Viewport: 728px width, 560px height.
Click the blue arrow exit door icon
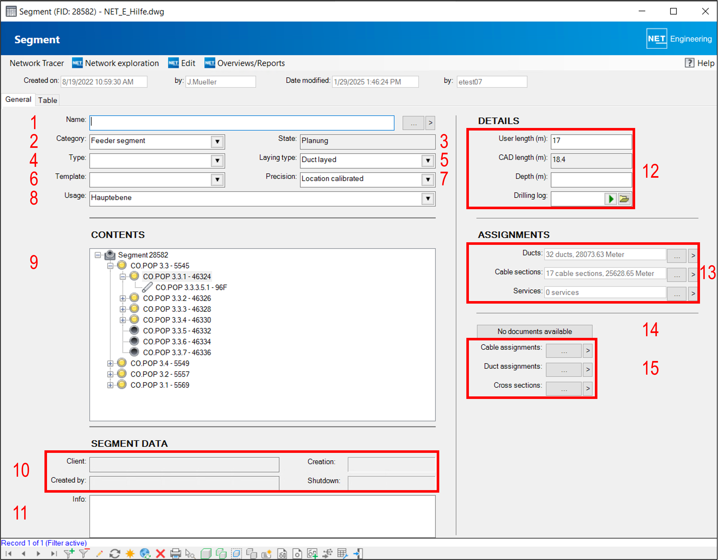tap(358, 553)
